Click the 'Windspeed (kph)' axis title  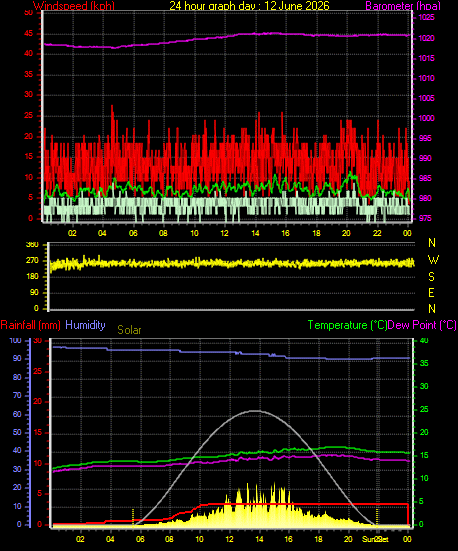coord(74,6)
